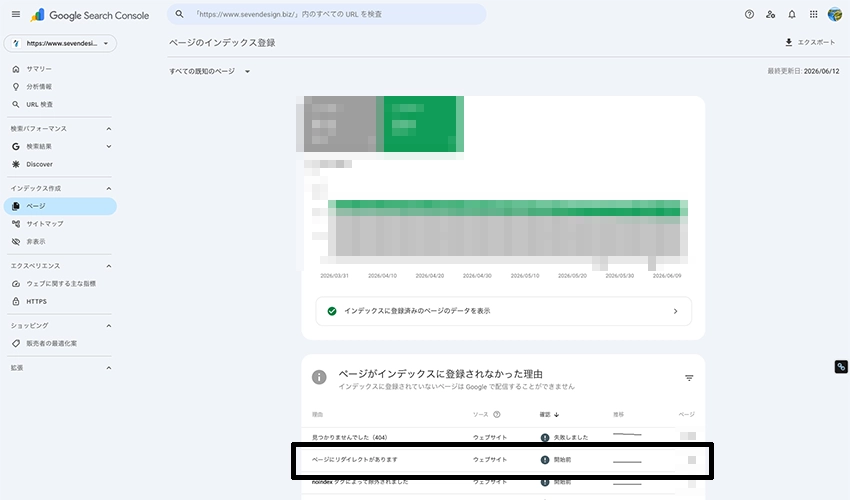Image resolution: width=850 pixels, height=500 pixels.
Task: Click the 推移 column header
Action: [x=619, y=415]
